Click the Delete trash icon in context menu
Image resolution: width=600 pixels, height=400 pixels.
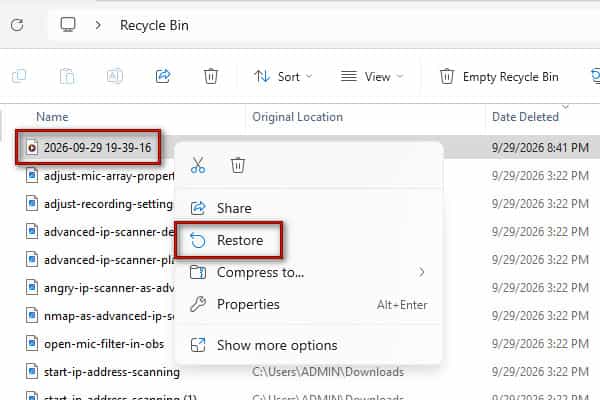[x=238, y=165]
